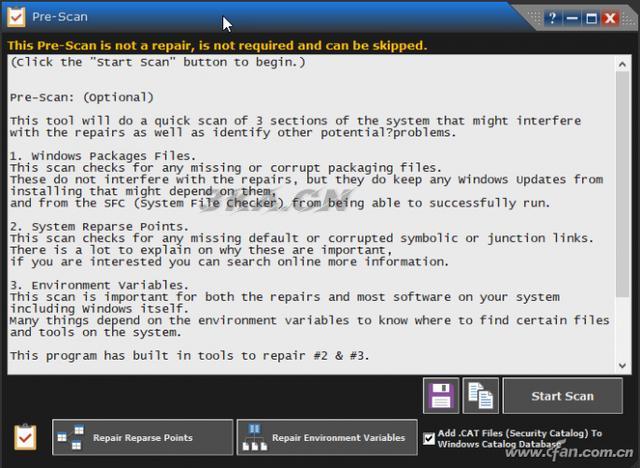The width and height of the screenshot is (640, 468).
Task: Click Repair Environment Variables button
Action: pyautogui.click(x=327, y=437)
